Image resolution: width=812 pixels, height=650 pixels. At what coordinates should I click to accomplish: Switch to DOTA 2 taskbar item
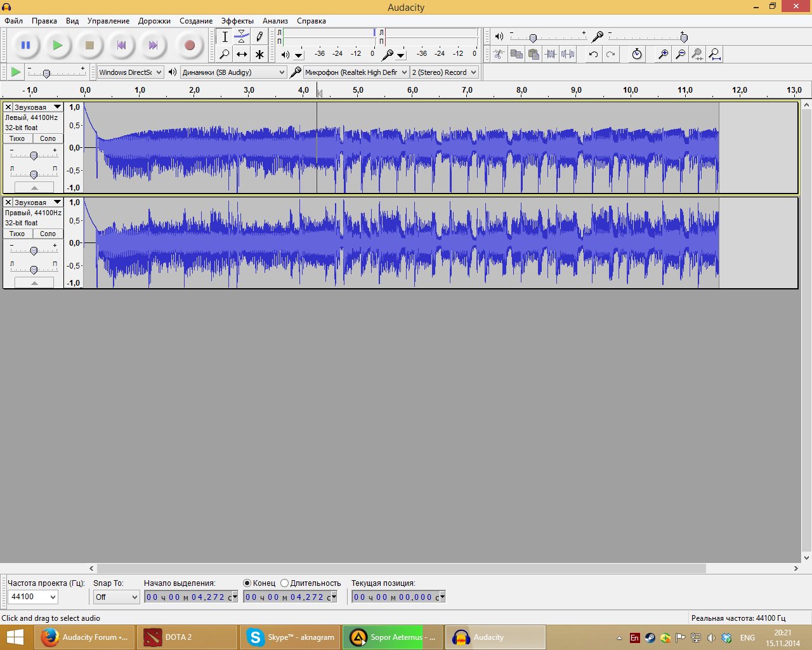coord(187,637)
